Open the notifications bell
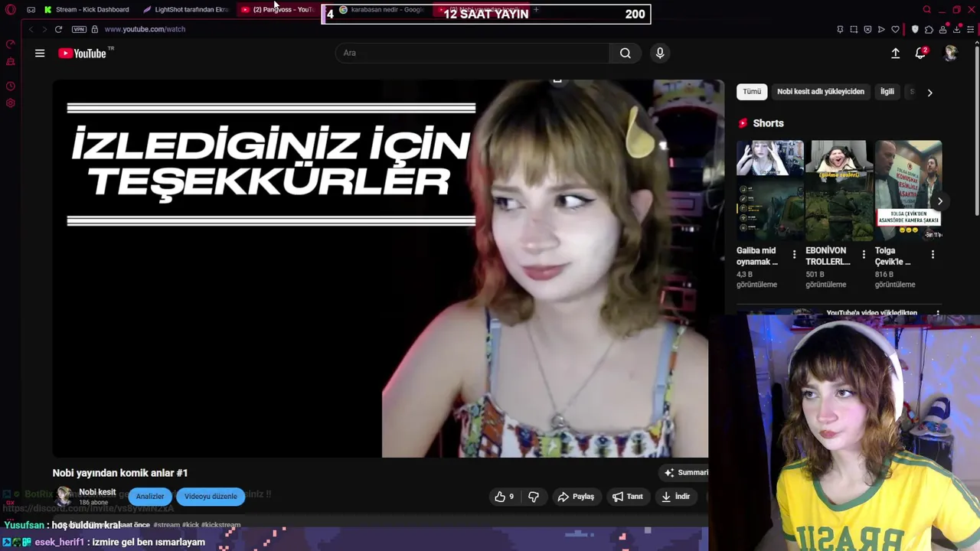The image size is (980, 551). click(921, 53)
